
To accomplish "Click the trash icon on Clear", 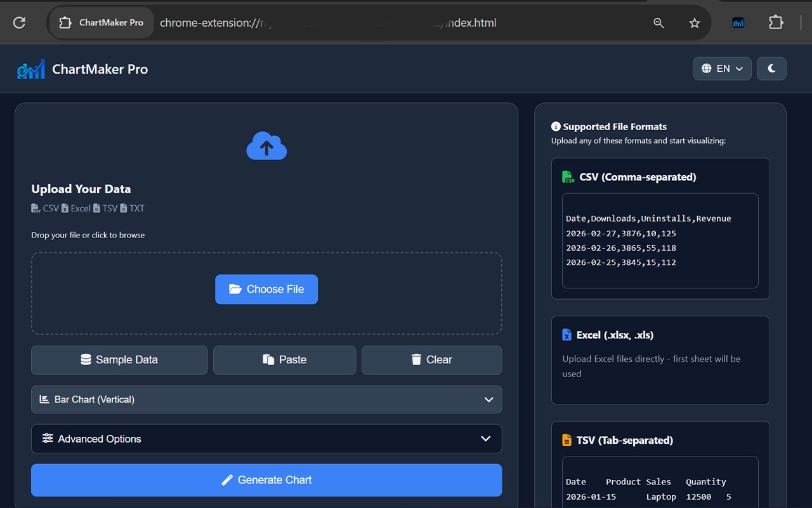I will click(416, 359).
